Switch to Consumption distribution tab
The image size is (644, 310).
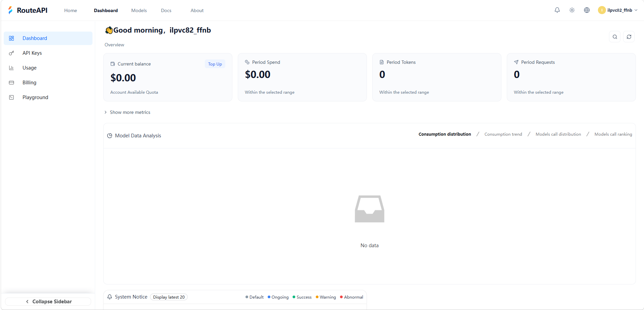pos(445,134)
